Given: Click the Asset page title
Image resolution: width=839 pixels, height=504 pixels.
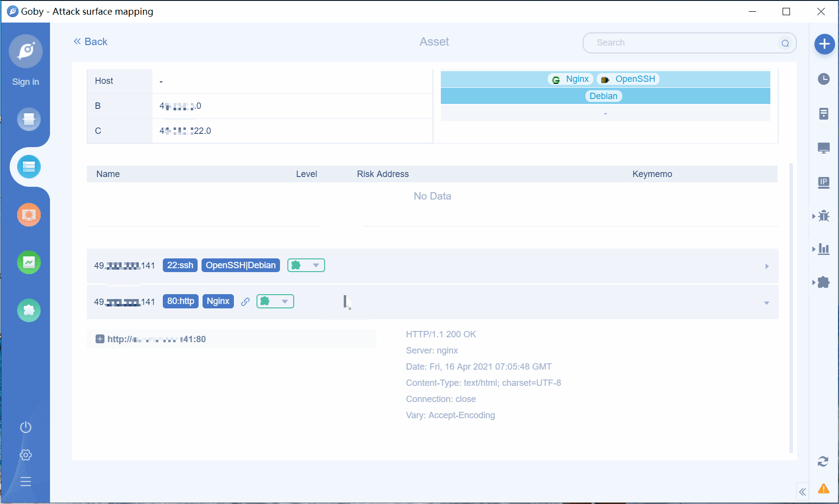Looking at the screenshot, I should [434, 42].
